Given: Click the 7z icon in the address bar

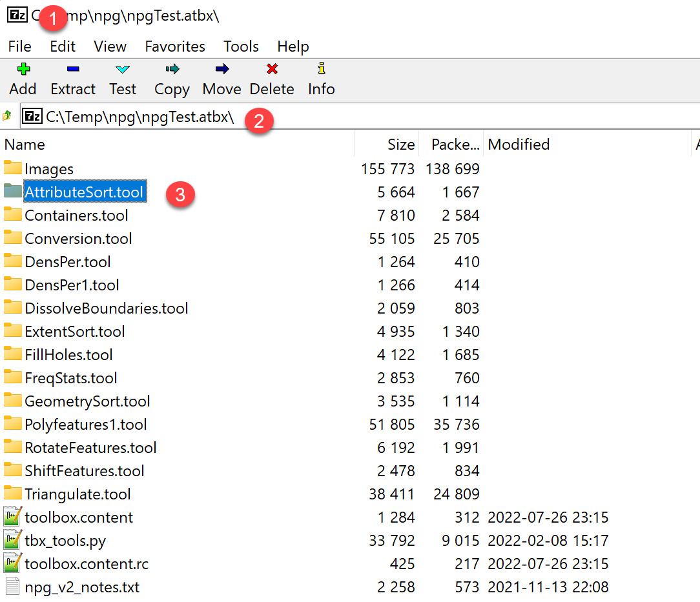Looking at the screenshot, I should tap(31, 116).
